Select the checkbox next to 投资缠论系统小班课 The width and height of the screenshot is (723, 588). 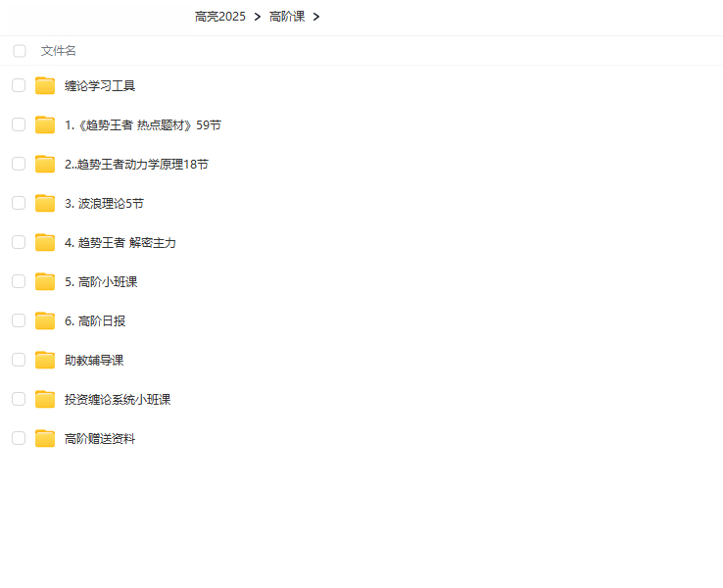pos(19,399)
